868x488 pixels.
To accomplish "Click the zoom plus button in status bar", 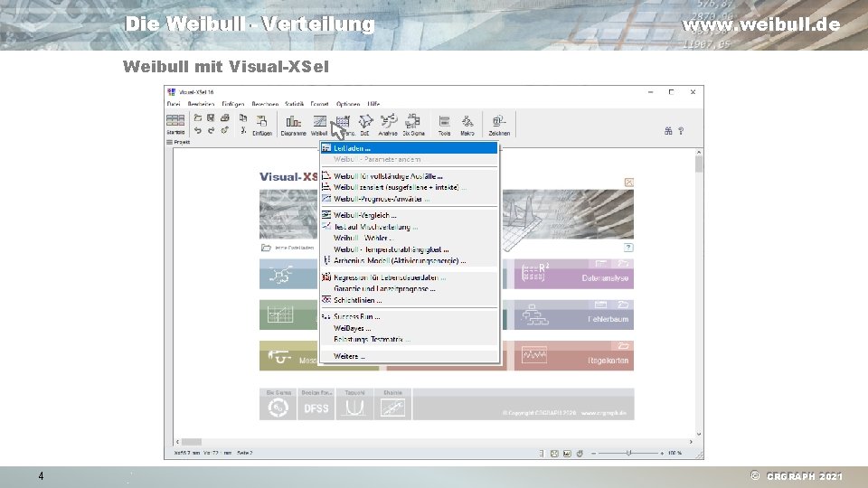I will [x=662, y=453].
